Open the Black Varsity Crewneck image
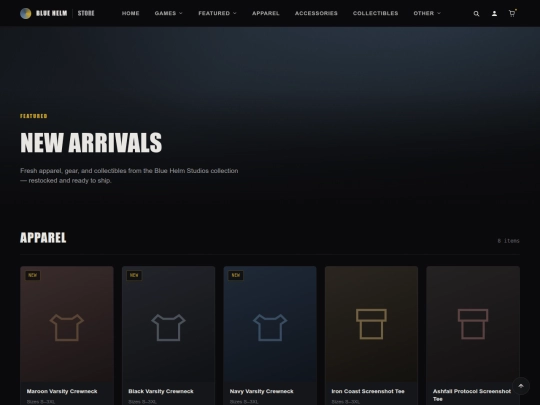Screen dimensions: 540x405 (168, 324)
